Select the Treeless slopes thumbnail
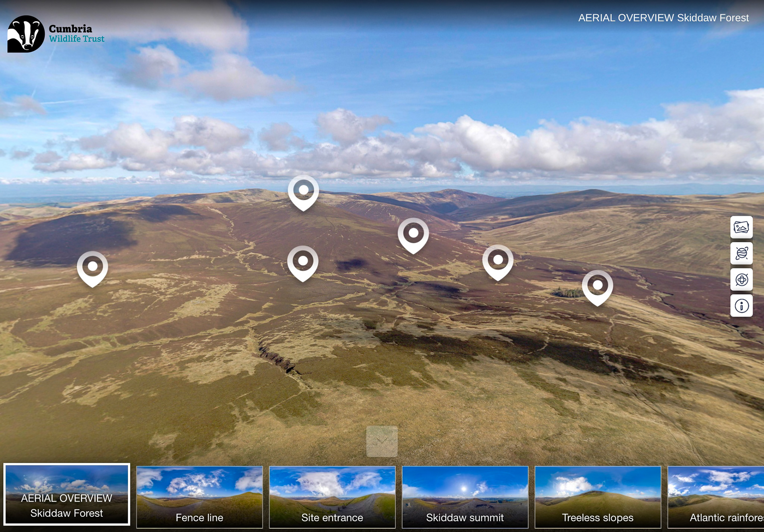Screen dimensions: 764x532 point(598,497)
